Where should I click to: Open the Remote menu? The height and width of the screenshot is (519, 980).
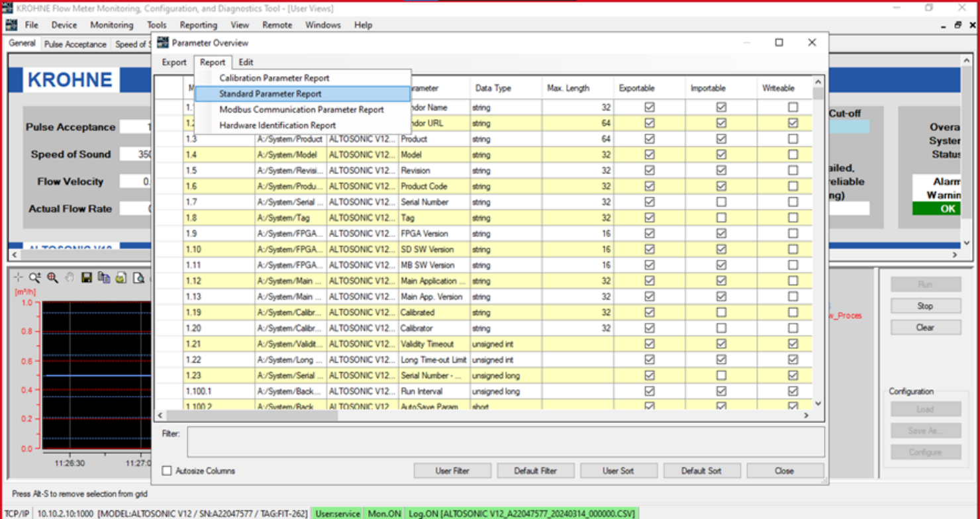pyautogui.click(x=277, y=25)
